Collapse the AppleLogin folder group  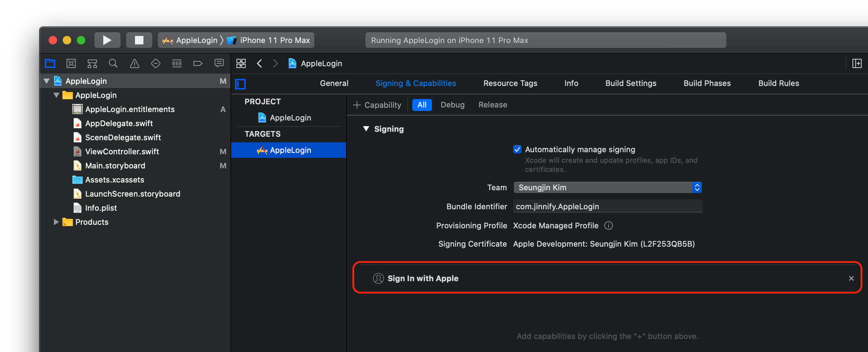tap(56, 95)
